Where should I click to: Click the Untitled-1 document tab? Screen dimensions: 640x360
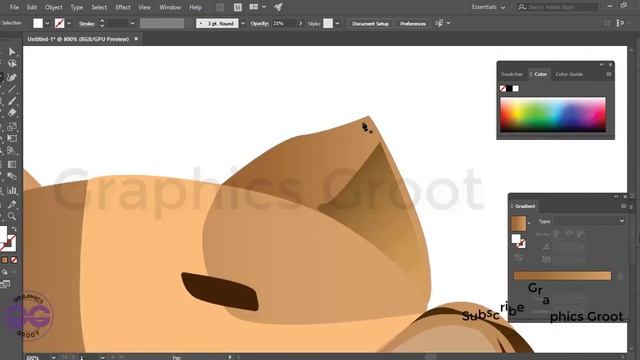78,39
